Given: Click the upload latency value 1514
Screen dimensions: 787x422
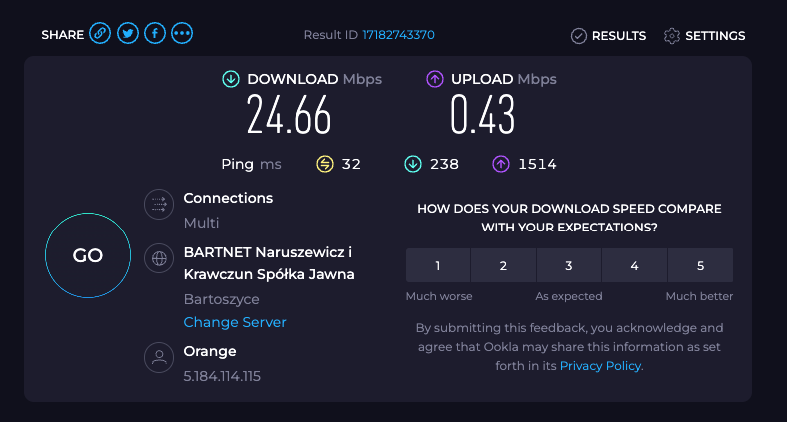Looking at the screenshot, I should 537,164.
